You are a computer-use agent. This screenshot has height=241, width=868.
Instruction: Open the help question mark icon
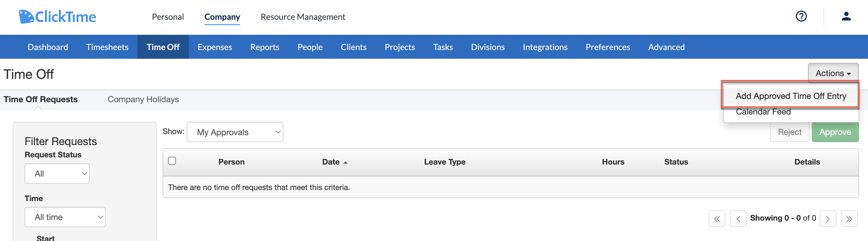pyautogui.click(x=801, y=16)
